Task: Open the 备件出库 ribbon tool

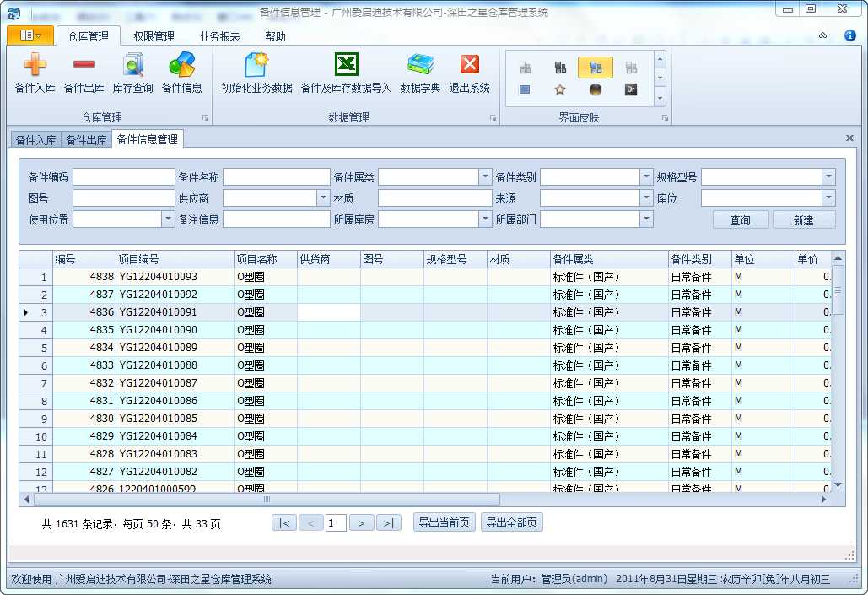Action: tap(84, 73)
